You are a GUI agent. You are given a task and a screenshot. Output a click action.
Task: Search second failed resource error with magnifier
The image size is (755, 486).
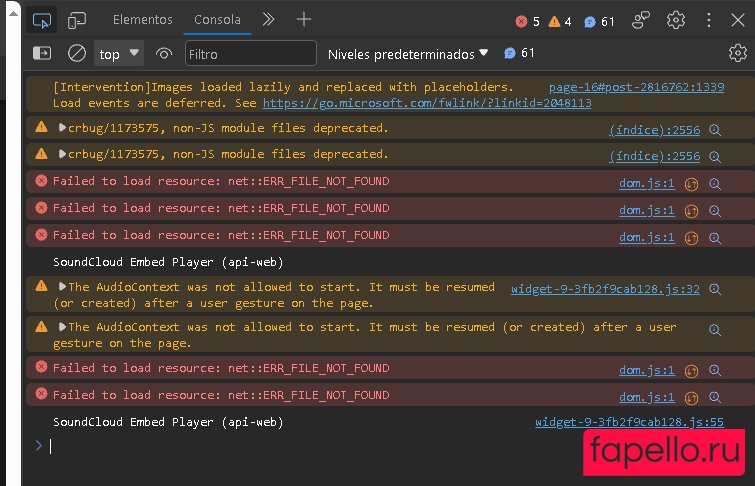[715, 211]
